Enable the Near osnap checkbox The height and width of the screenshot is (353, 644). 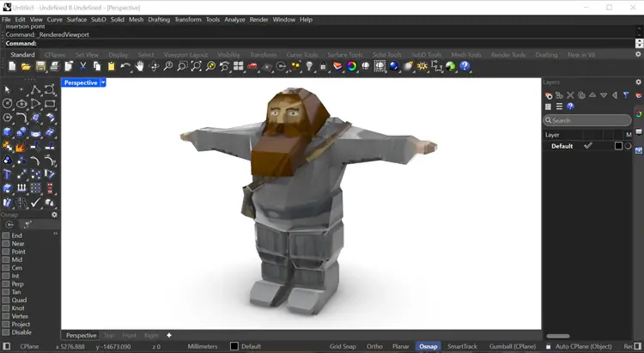[x=6, y=244]
